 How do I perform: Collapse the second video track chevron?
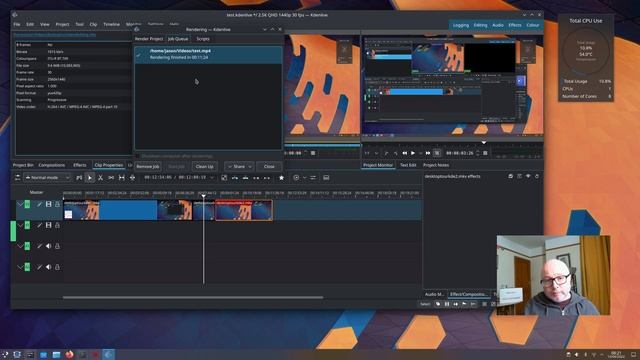point(20,225)
